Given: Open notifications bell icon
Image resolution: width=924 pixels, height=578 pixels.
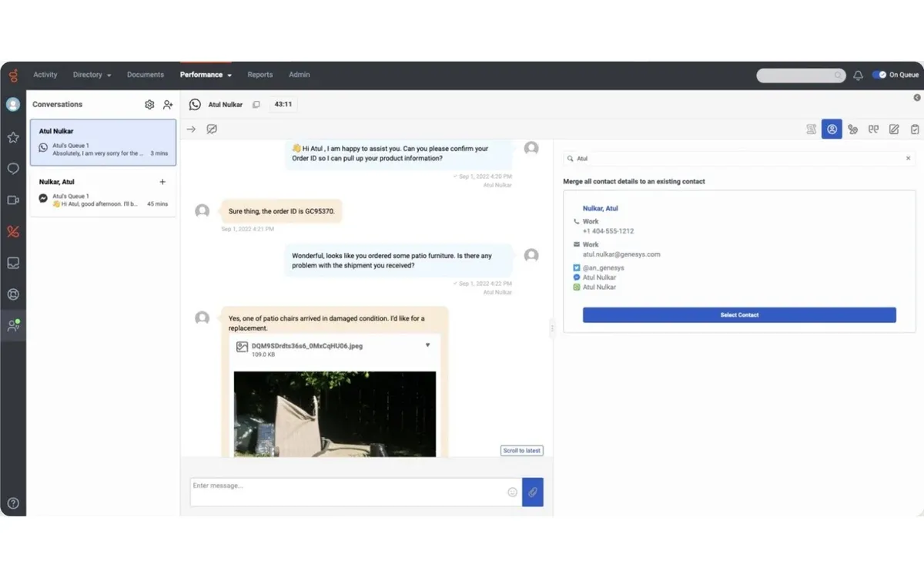Looking at the screenshot, I should click(858, 76).
